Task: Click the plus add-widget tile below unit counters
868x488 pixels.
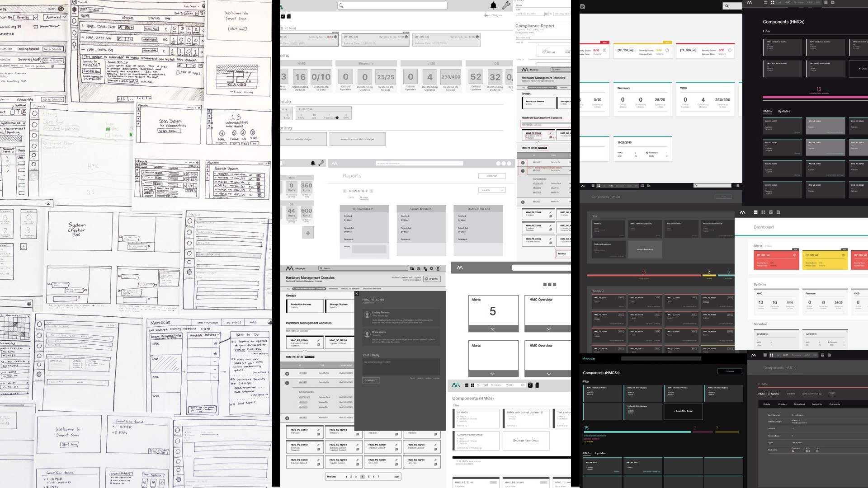Action: pos(308,233)
